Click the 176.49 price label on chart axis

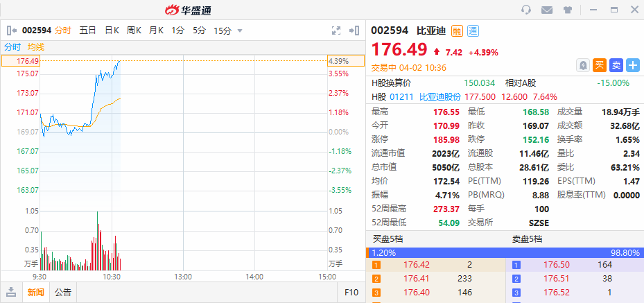pyautogui.click(x=21, y=61)
